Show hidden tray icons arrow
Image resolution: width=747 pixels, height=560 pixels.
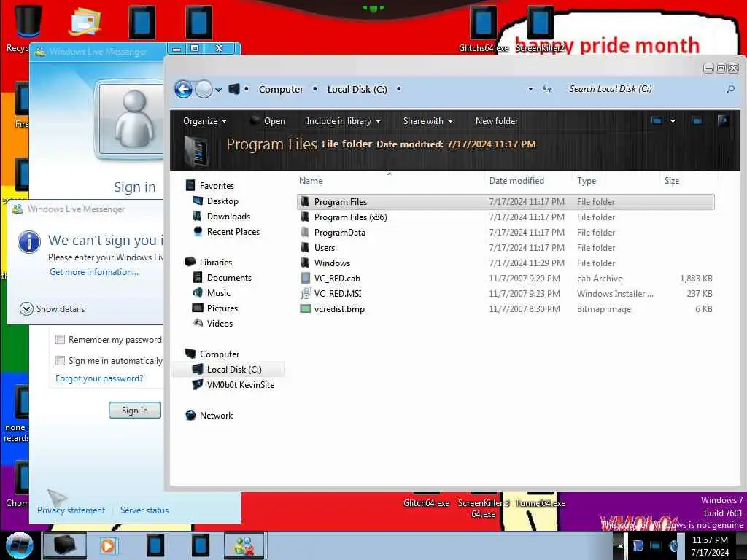click(620, 545)
